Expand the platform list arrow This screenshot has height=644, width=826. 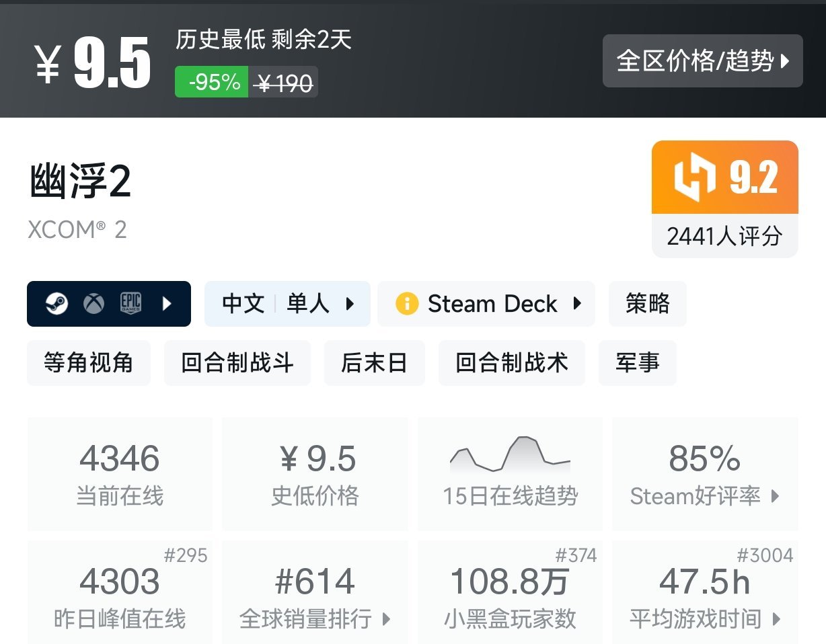click(165, 304)
